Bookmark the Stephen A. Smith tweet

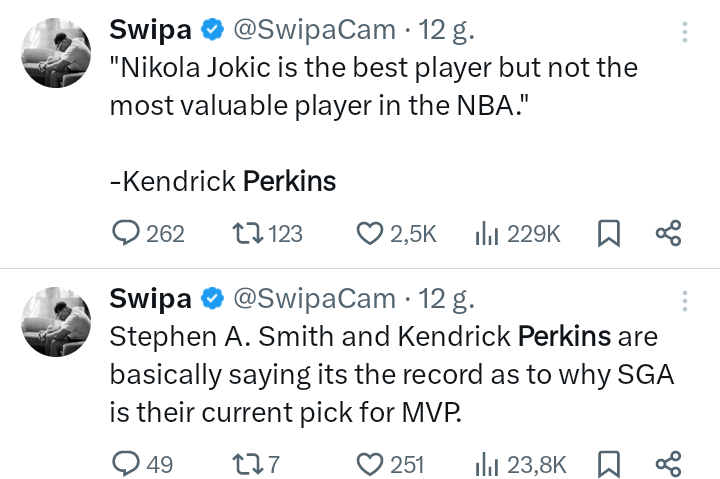click(608, 464)
